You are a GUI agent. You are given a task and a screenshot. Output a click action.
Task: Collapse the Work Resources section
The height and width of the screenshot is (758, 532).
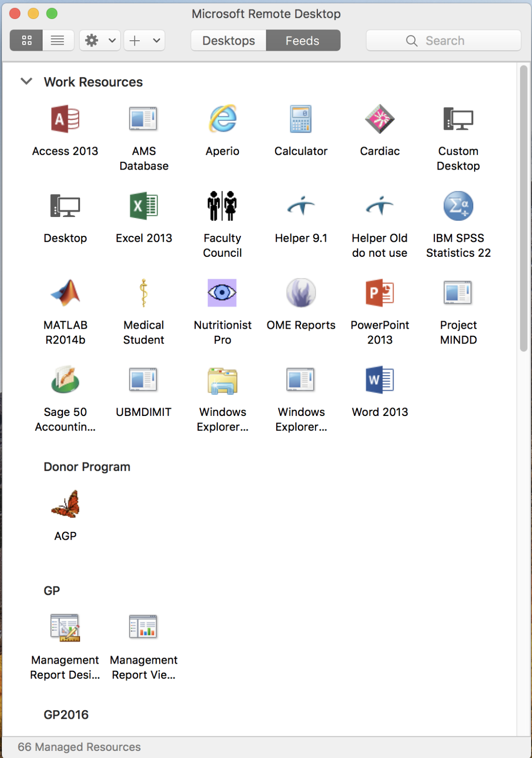tap(27, 81)
